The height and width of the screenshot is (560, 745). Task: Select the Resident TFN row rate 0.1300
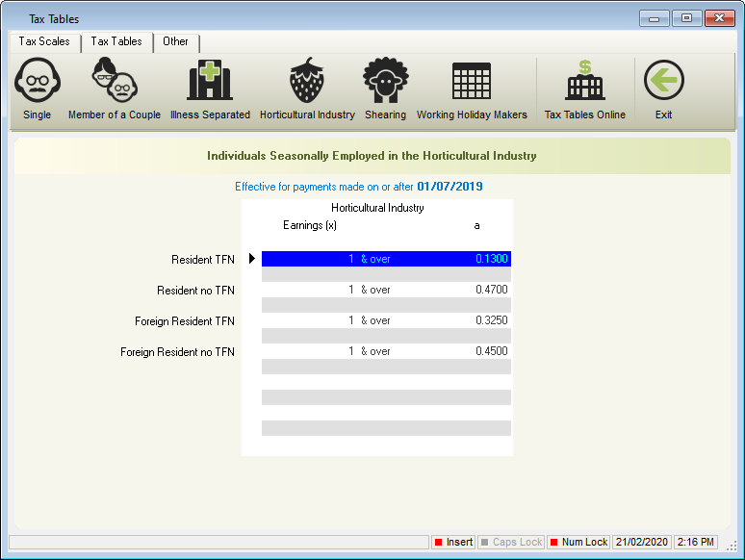click(x=492, y=259)
